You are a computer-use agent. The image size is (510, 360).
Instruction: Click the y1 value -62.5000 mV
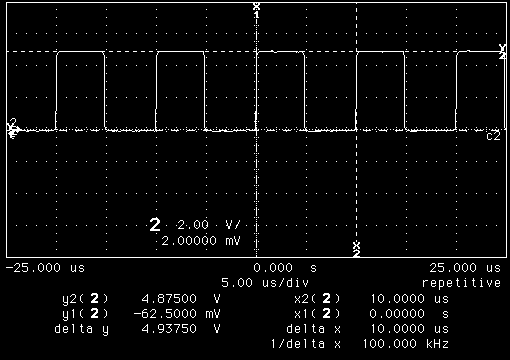point(177,314)
